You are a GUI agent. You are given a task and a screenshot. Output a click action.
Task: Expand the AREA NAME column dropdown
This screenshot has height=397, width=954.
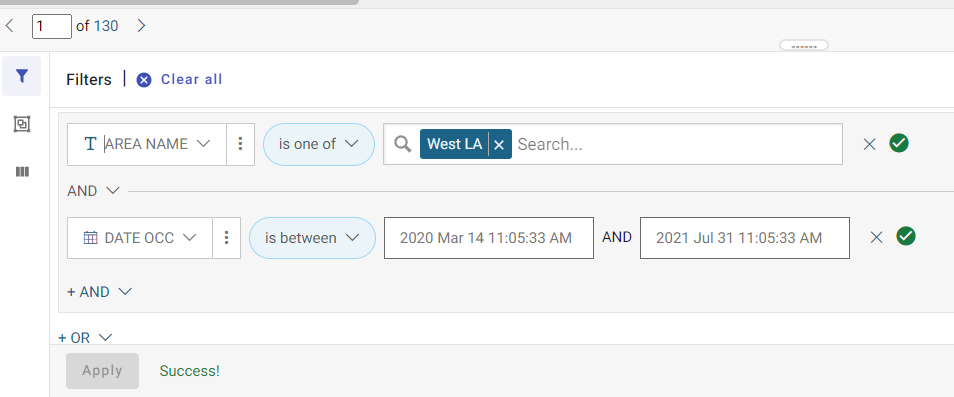(x=147, y=144)
